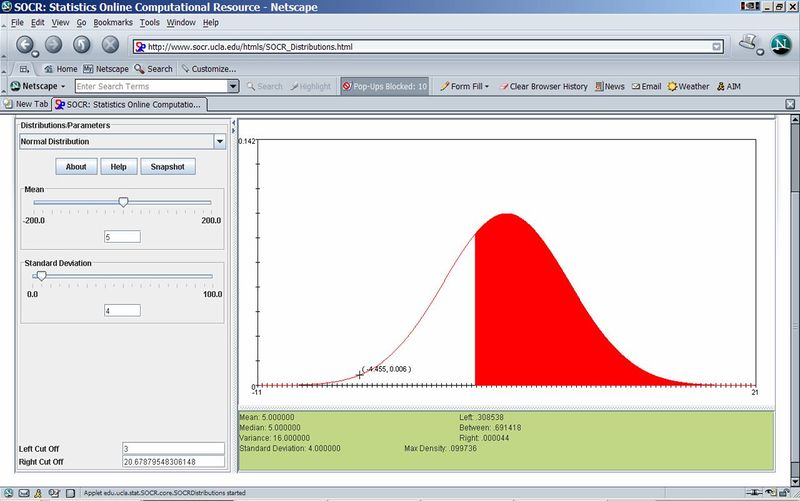Expand the URL address bar history dropdown
This screenshot has width=800, height=501.
tap(717, 46)
